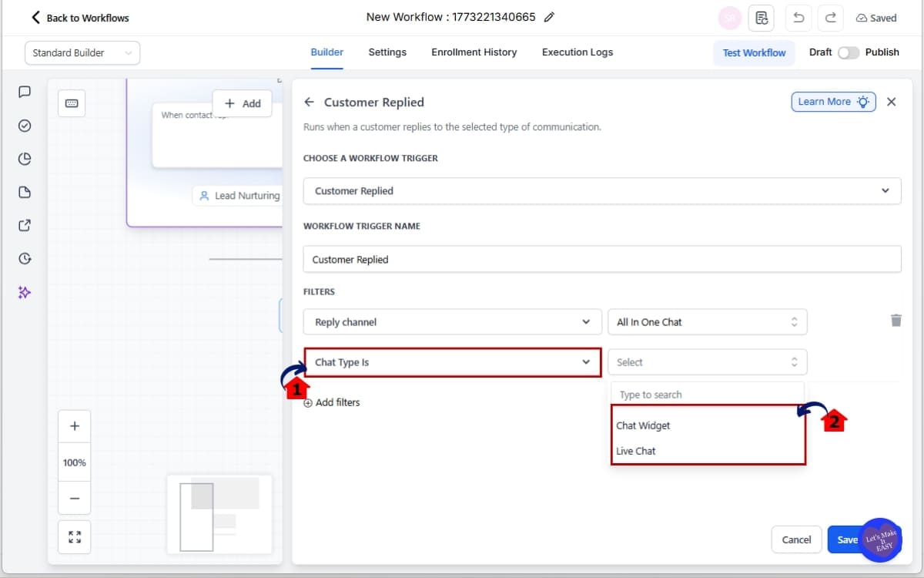924x578 pixels.
Task: Open the Standard Builder selector
Action: [x=82, y=52]
